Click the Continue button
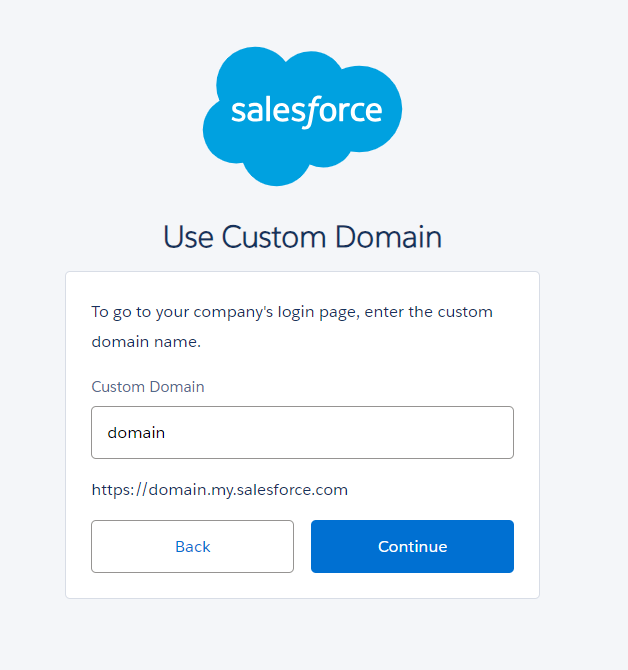Image resolution: width=628 pixels, height=670 pixels. pyautogui.click(x=412, y=546)
